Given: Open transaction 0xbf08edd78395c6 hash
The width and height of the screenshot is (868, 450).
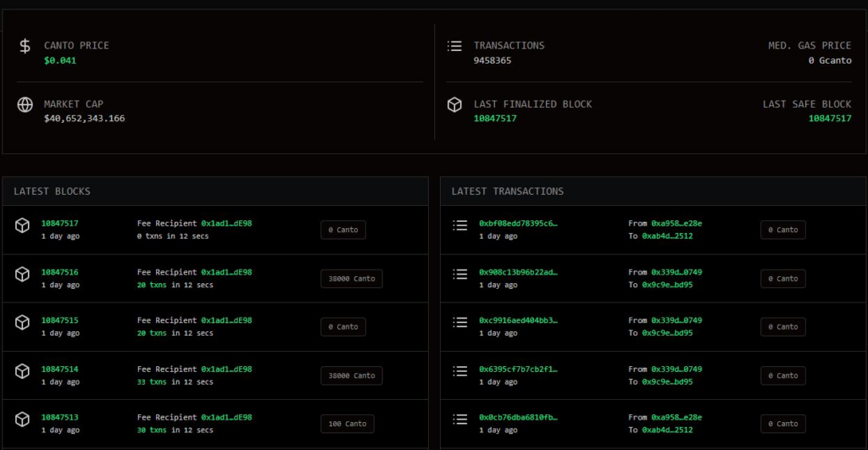Looking at the screenshot, I should tap(518, 224).
